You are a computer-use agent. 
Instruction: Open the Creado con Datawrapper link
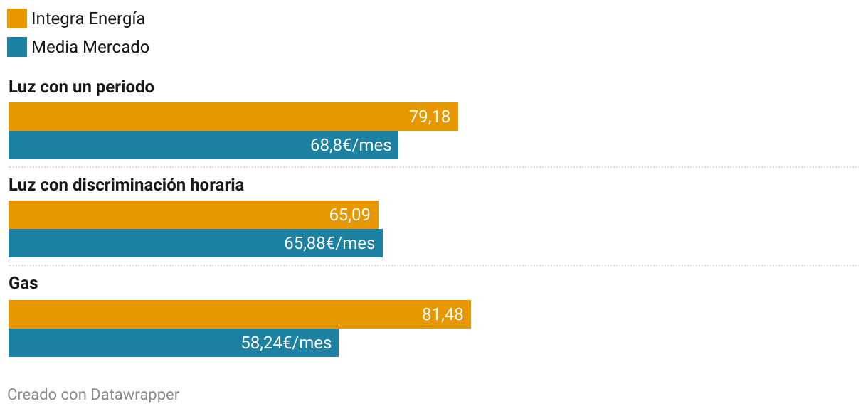[x=93, y=394]
